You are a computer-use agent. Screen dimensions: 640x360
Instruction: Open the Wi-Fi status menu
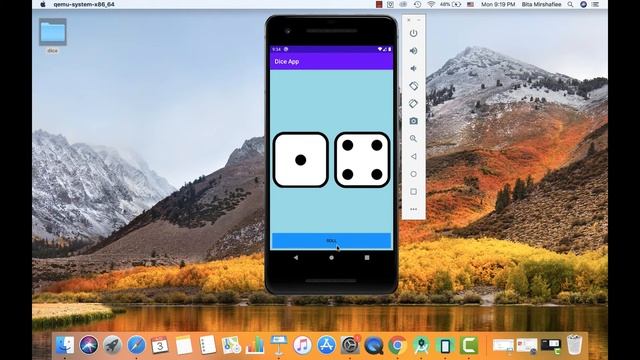(x=431, y=4)
